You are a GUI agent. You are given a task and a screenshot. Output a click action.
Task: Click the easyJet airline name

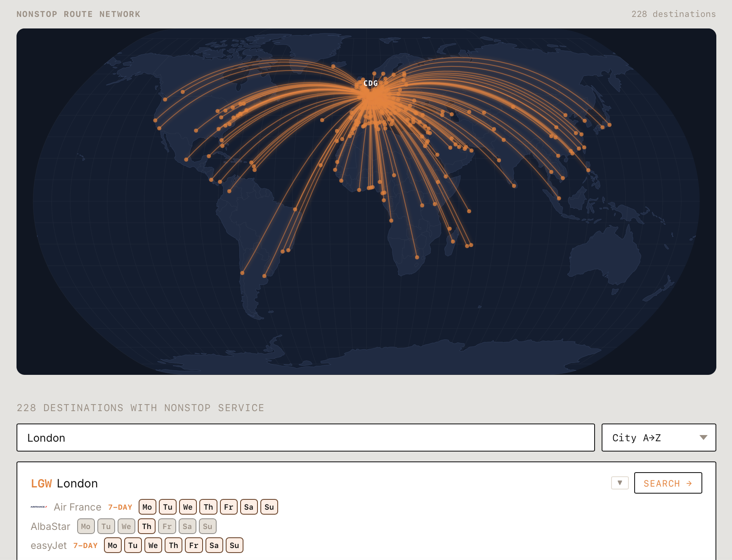click(49, 546)
